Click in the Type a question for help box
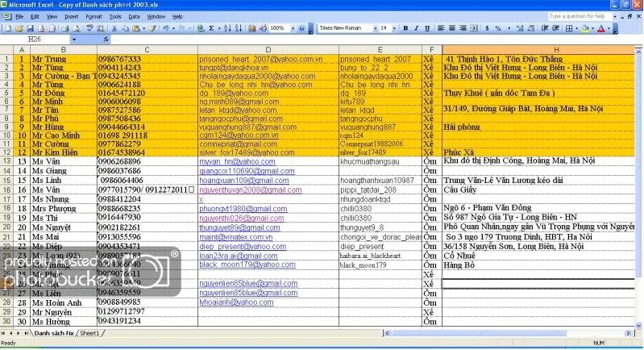This screenshot has height=350, width=644. (579, 16)
